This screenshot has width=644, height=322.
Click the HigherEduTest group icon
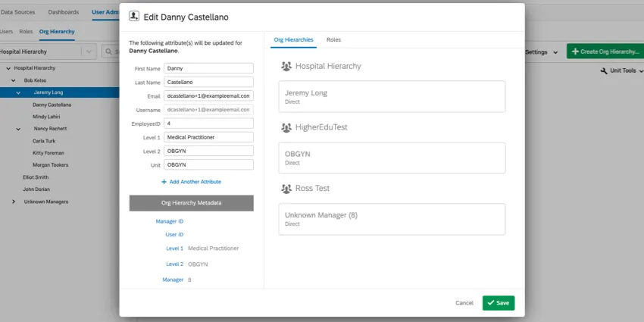point(286,127)
